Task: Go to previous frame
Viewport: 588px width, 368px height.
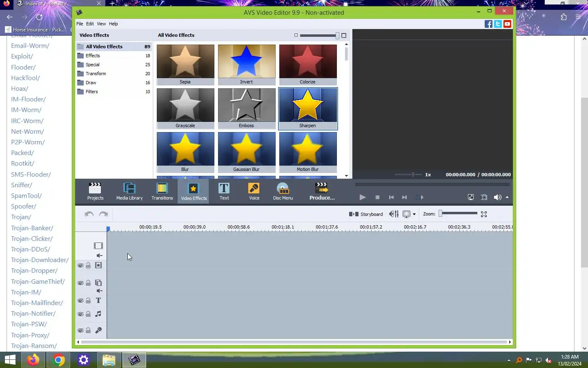Action: pyautogui.click(x=391, y=197)
